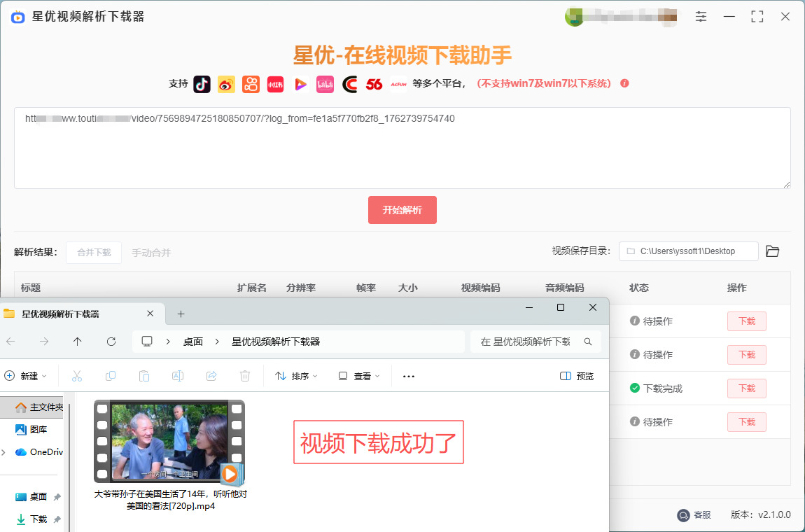Open the three-dots more options menu
Image resolution: width=805 pixels, height=532 pixels.
tap(409, 377)
